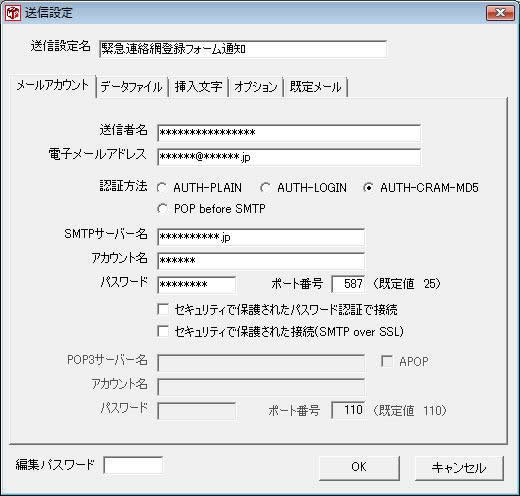Click the 電子メールアドレス field
The width and height of the screenshot is (520, 496).
(x=289, y=157)
